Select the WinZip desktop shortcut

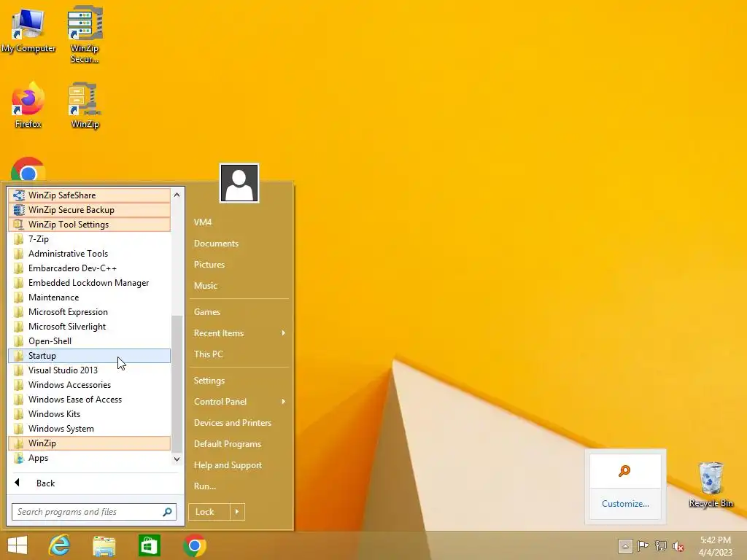85,105
